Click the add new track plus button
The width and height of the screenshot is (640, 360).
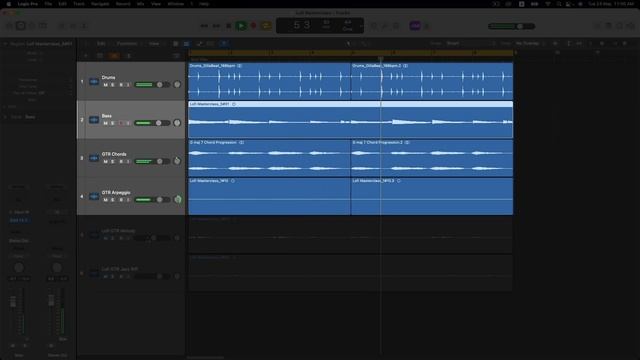[x=86, y=56]
